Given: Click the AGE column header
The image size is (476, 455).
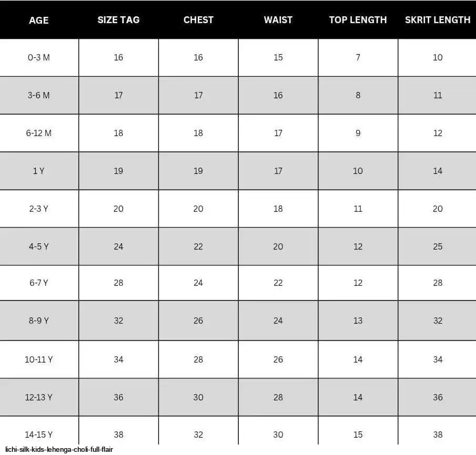Looking at the screenshot, I should pos(39,20).
